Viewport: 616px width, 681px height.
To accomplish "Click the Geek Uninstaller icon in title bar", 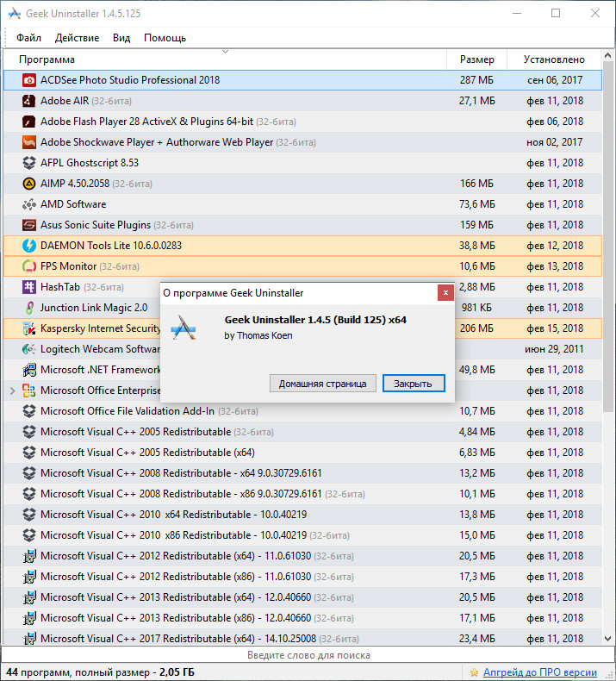I will [x=15, y=14].
